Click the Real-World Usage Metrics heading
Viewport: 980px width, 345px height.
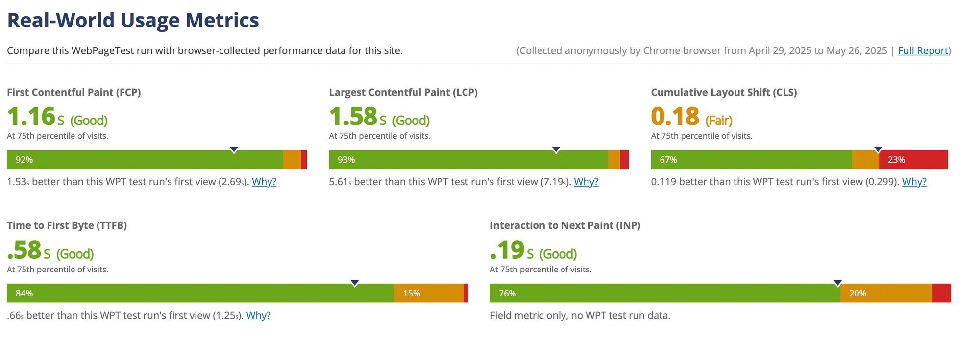[133, 21]
